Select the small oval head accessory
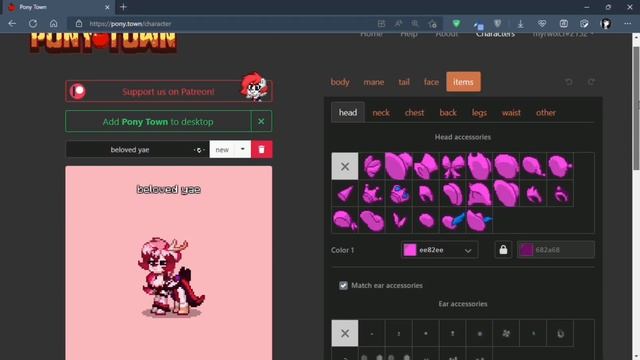Image resolution: width=640 pixels, height=360 pixels. click(426, 220)
